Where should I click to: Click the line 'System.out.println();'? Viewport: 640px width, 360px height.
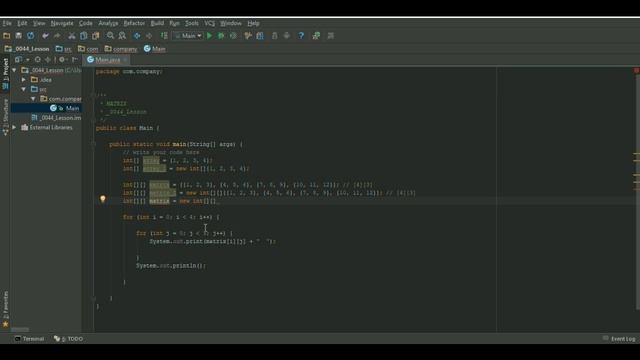171,266
